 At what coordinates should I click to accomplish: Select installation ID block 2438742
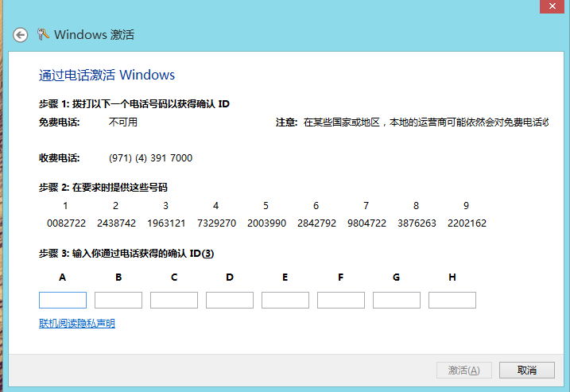click(x=116, y=223)
